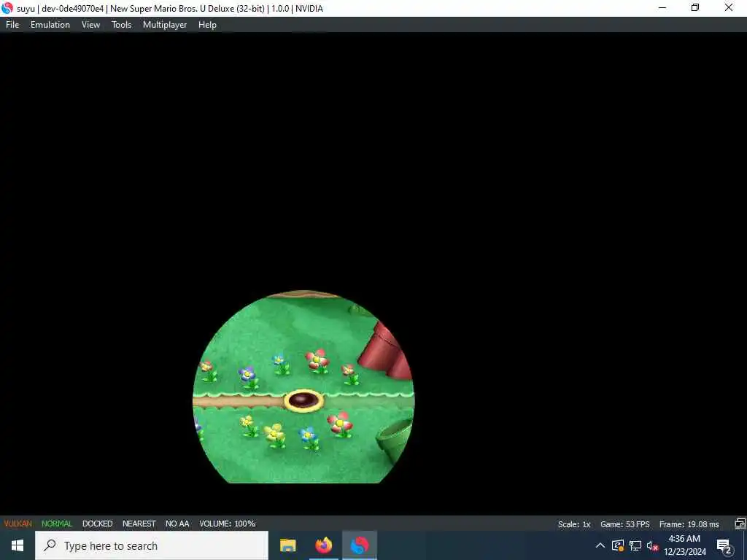Click the network tray icon
Image resolution: width=747 pixels, height=560 pixels.
(635, 545)
